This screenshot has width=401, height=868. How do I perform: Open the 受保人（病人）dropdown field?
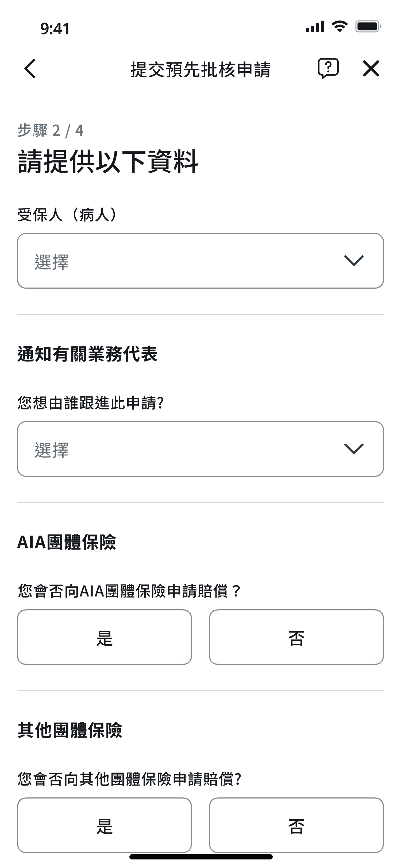pyautogui.click(x=200, y=261)
